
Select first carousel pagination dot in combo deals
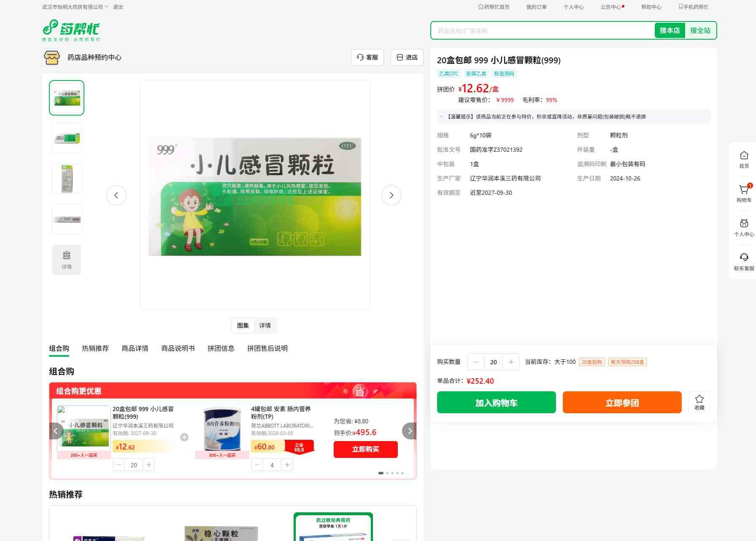381,473
